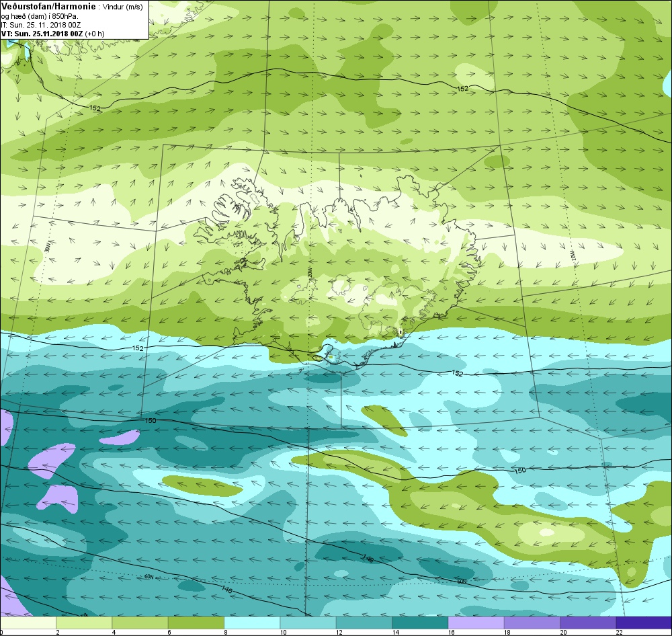Viewport: 672px width, 636px height.
Task: Click the '10W' longitude label
Action: click(x=573, y=255)
